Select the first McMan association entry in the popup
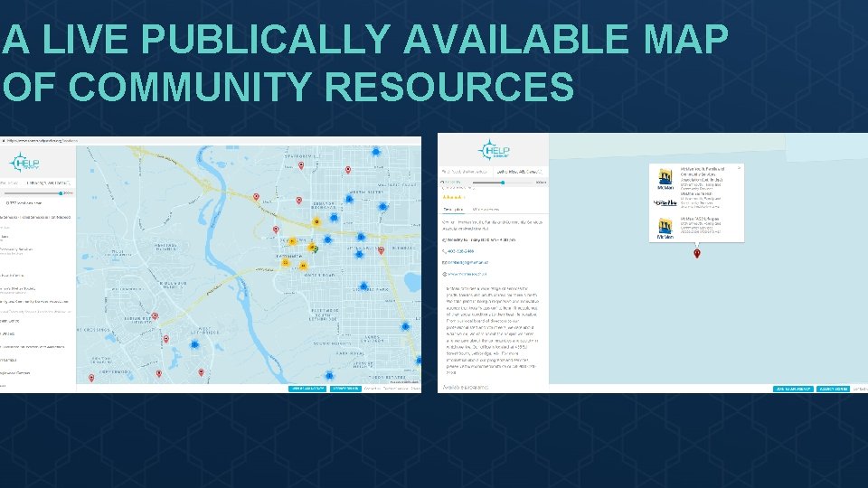Image resolution: width=868 pixels, height=488 pixels. coord(703,179)
